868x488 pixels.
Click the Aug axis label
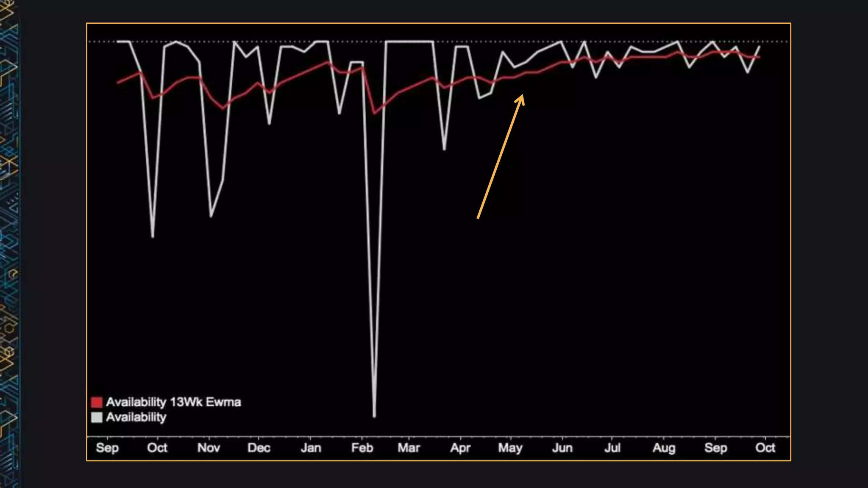tap(664, 448)
